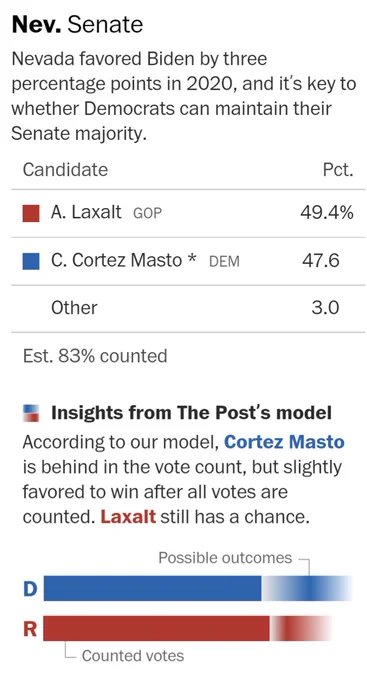Click the solid red Republican counted votes bar

pos(157,628)
